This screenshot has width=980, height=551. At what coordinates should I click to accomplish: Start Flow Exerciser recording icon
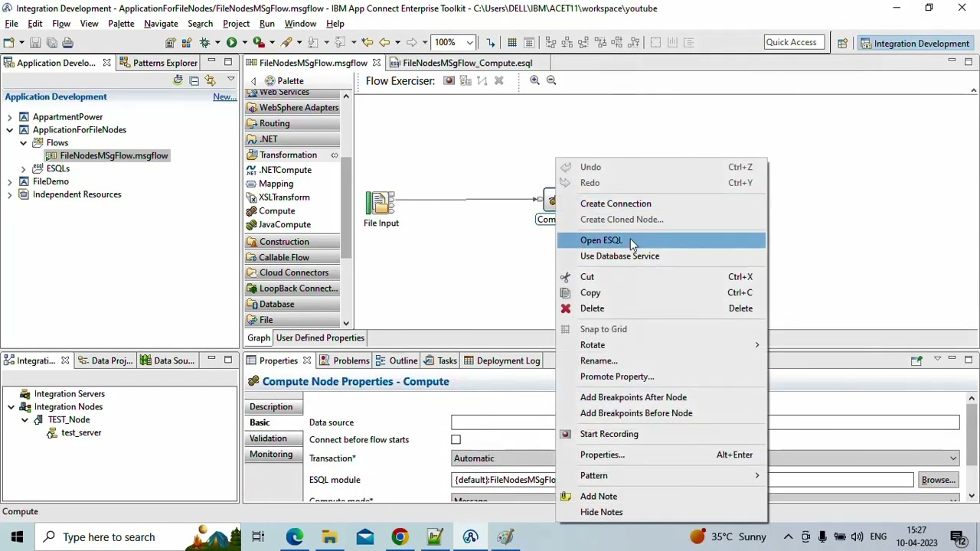click(449, 80)
